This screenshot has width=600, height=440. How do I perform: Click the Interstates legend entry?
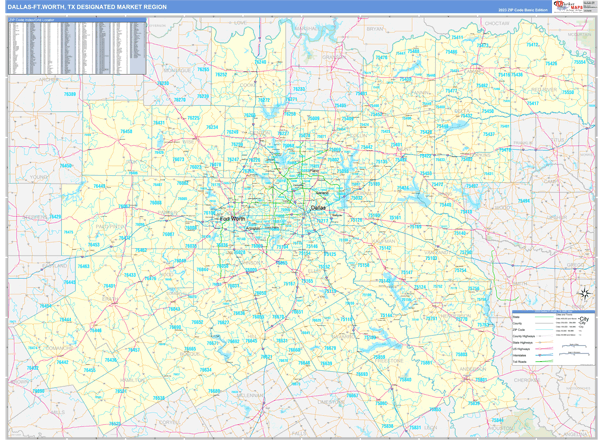coord(534,355)
